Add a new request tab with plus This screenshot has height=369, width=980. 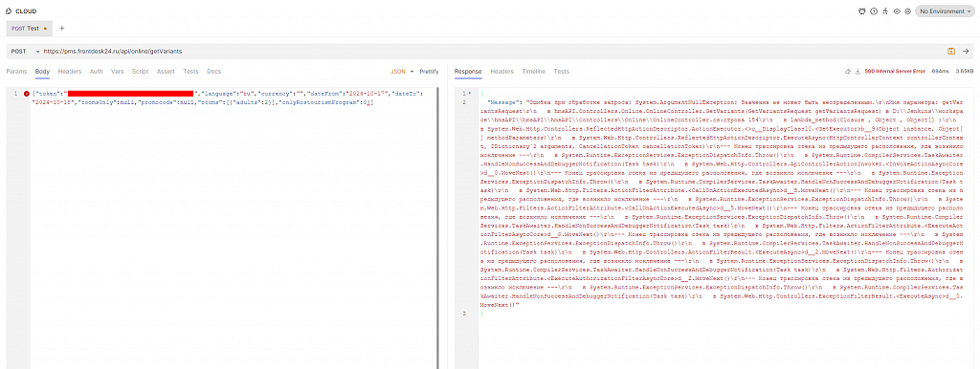pyautogui.click(x=62, y=28)
